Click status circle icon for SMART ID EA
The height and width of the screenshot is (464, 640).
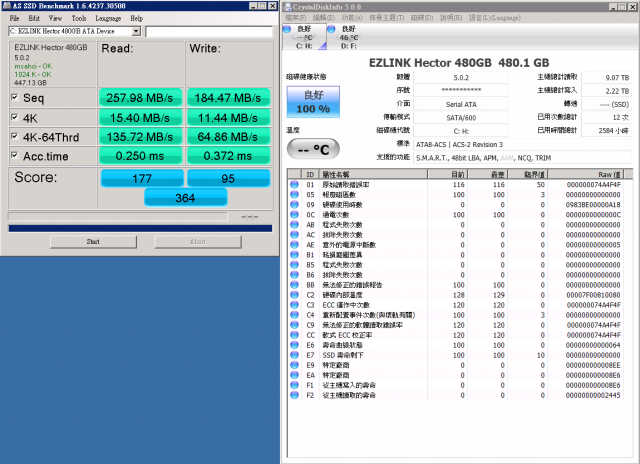click(x=294, y=375)
